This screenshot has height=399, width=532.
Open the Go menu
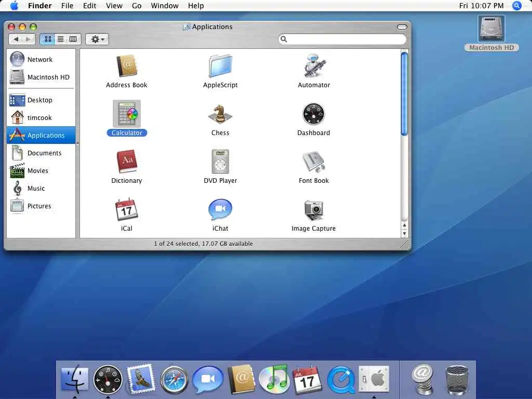[137, 6]
